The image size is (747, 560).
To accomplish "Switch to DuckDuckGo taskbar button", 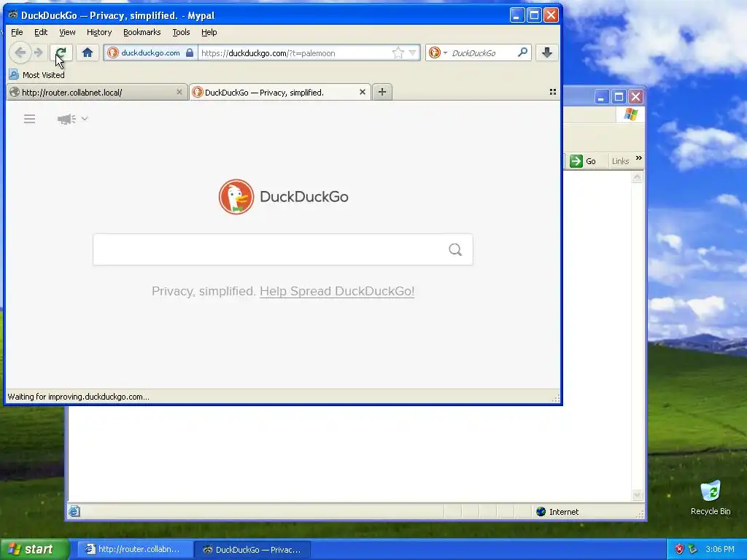I will (x=252, y=550).
